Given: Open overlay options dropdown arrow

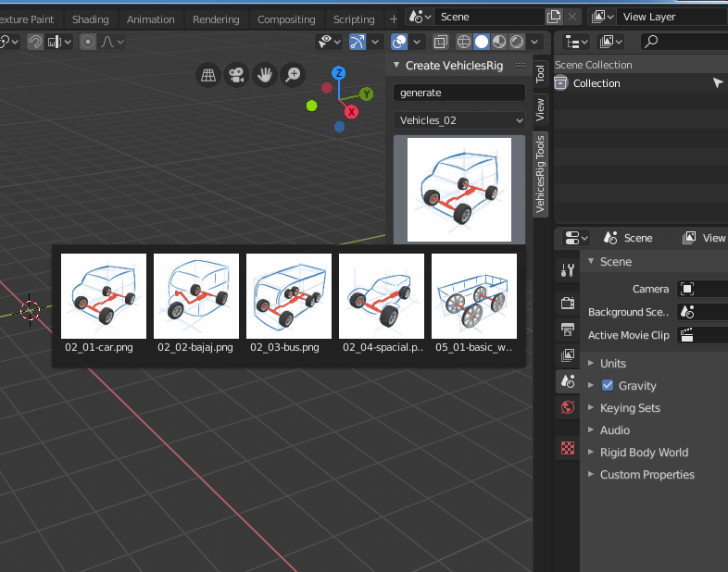Looking at the screenshot, I should pos(417,42).
